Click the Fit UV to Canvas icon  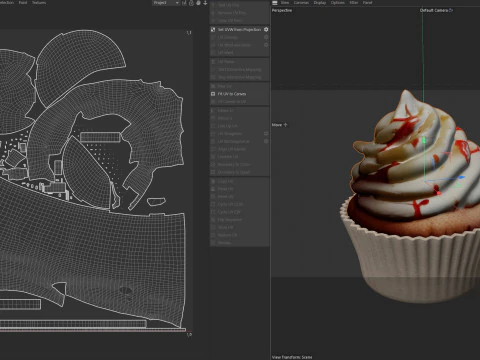click(x=213, y=94)
